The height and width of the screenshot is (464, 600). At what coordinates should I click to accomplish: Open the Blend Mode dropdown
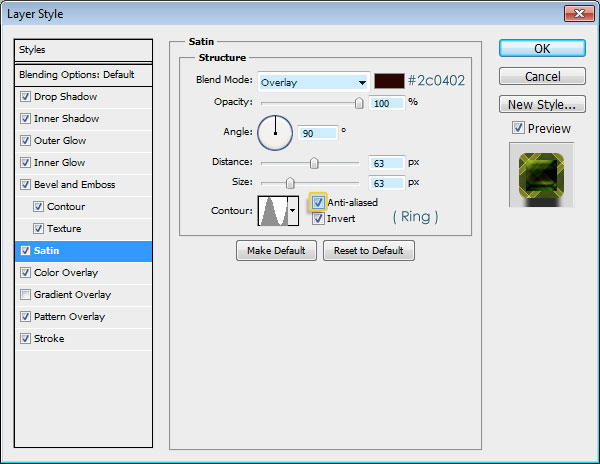click(x=313, y=82)
